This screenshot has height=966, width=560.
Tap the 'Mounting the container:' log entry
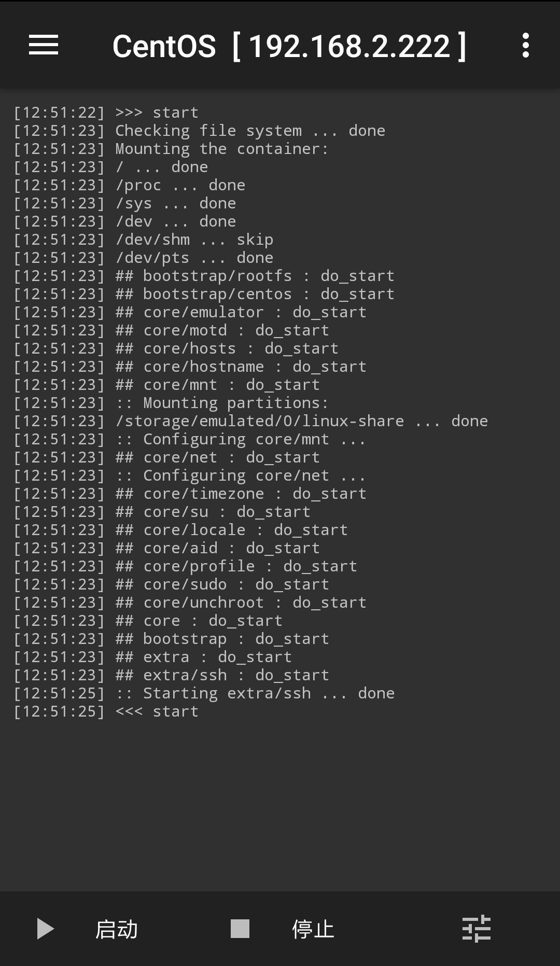tap(221, 149)
